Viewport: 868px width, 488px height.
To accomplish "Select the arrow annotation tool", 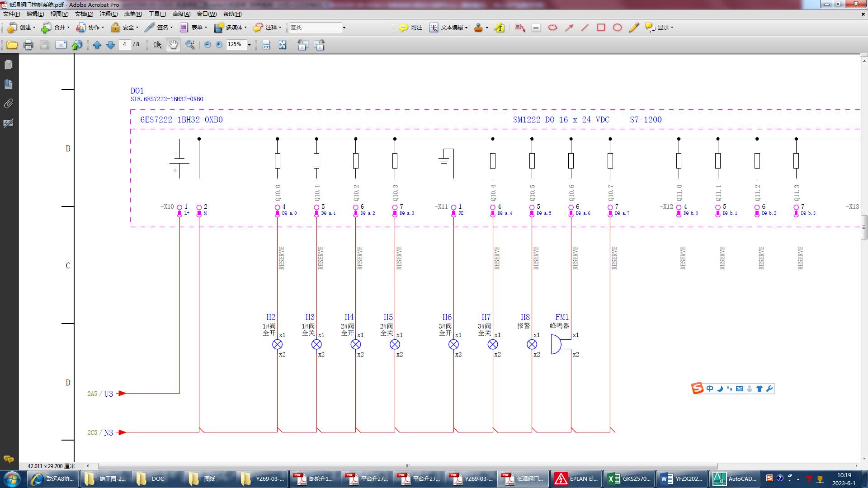I will pyautogui.click(x=569, y=28).
